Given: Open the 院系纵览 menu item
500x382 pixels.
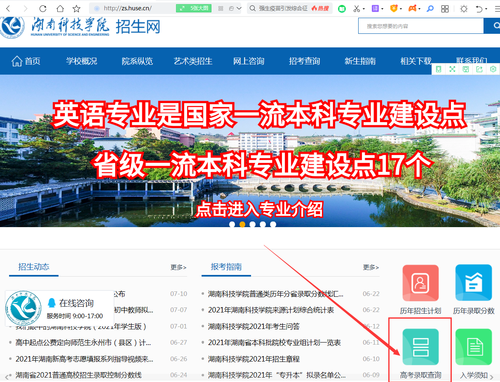Looking at the screenshot, I should (x=137, y=61).
